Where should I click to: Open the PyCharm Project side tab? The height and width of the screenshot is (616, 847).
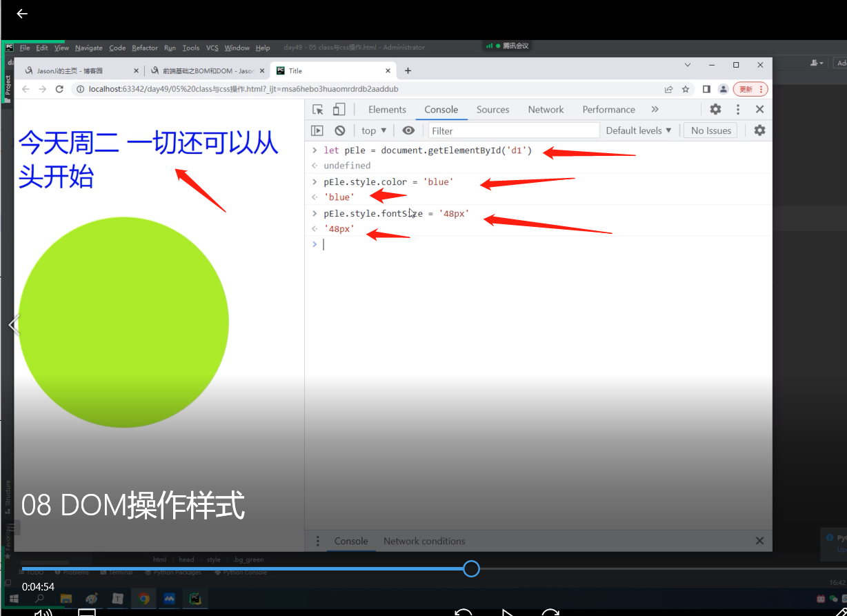tap(8, 88)
